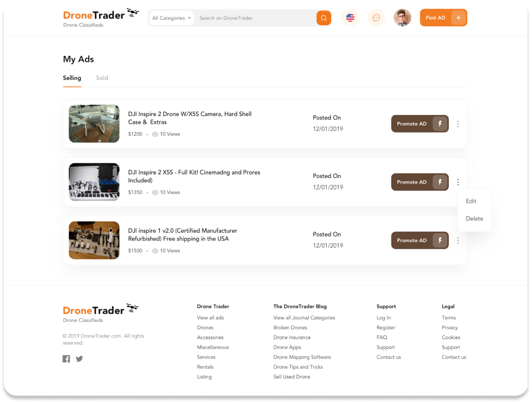
Task: Open the US flag language selector
Action: 350,18
